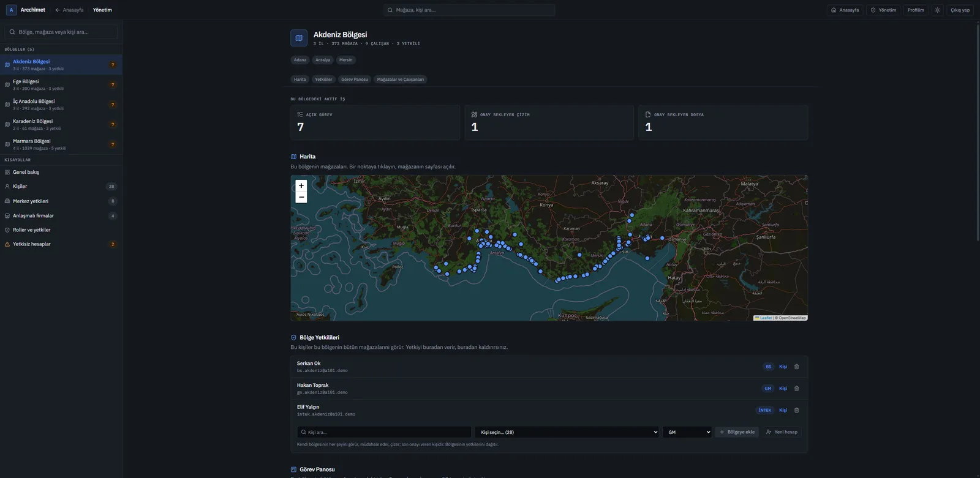Open the Kişi seçin dropdown

pyautogui.click(x=567, y=432)
